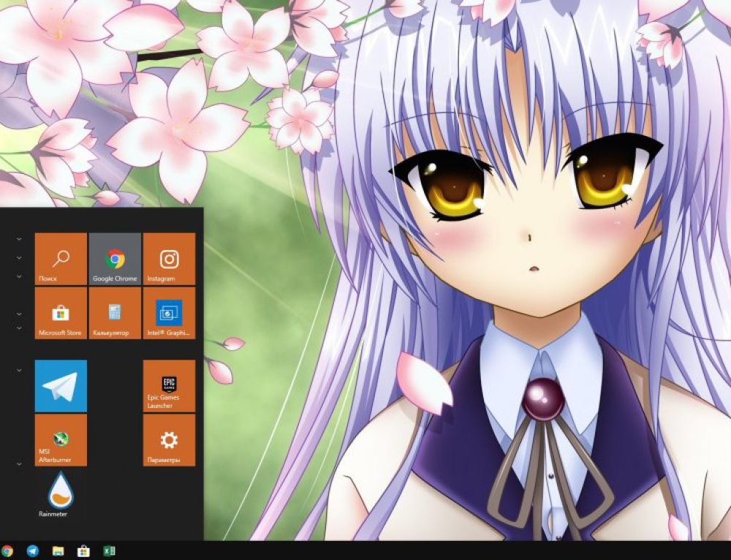Start the Rainmeter app
Viewport: 731px width, 560px height.
coord(60,492)
